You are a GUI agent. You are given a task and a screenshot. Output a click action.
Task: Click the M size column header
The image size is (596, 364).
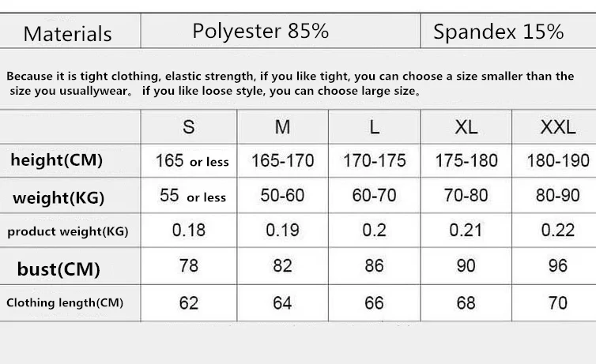tap(282, 127)
